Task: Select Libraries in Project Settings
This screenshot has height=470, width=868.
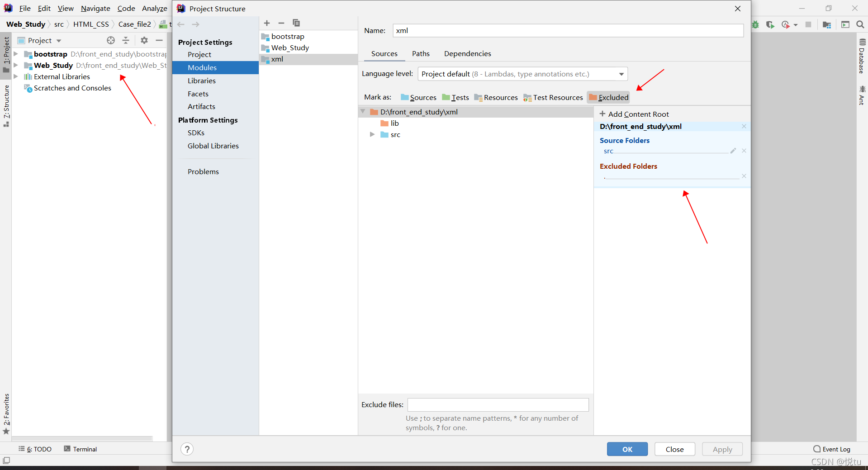Action: [202, 81]
